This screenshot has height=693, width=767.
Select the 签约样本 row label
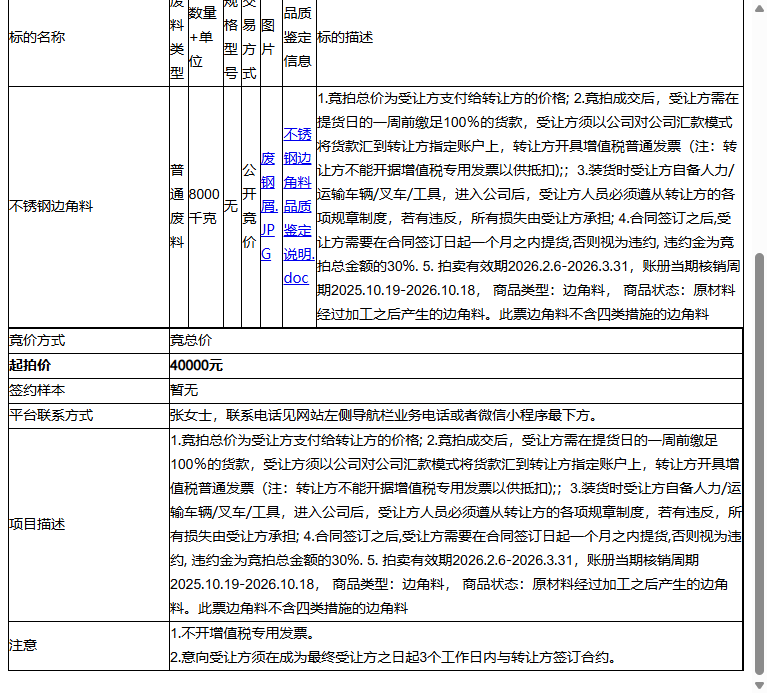[89, 390]
